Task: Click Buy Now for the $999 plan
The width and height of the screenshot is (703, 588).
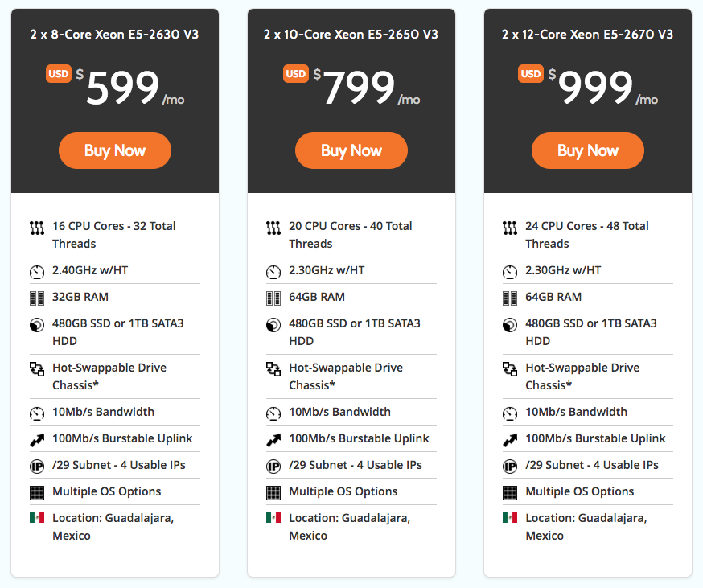Action: coord(588,150)
